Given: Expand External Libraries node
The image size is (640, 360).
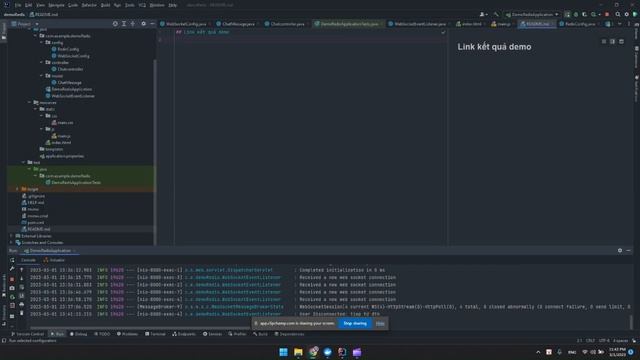Looking at the screenshot, I should (x=11, y=236).
